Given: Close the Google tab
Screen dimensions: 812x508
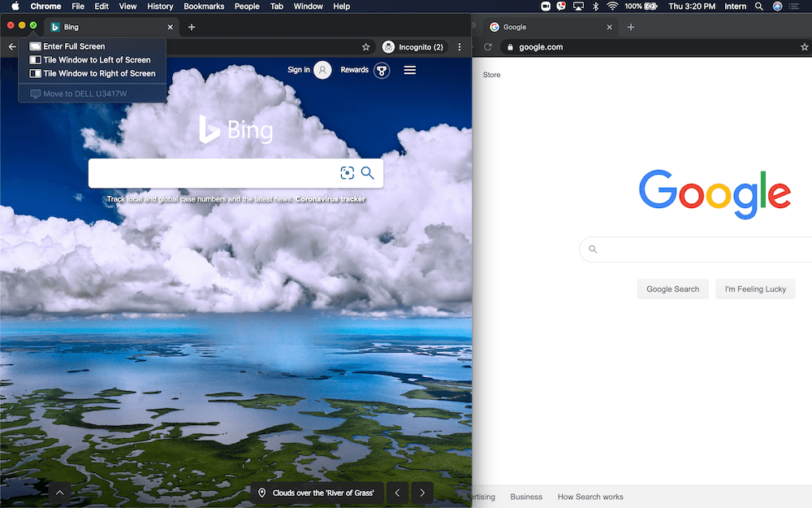Looking at the screenshot, I should [x=610, y=27].
